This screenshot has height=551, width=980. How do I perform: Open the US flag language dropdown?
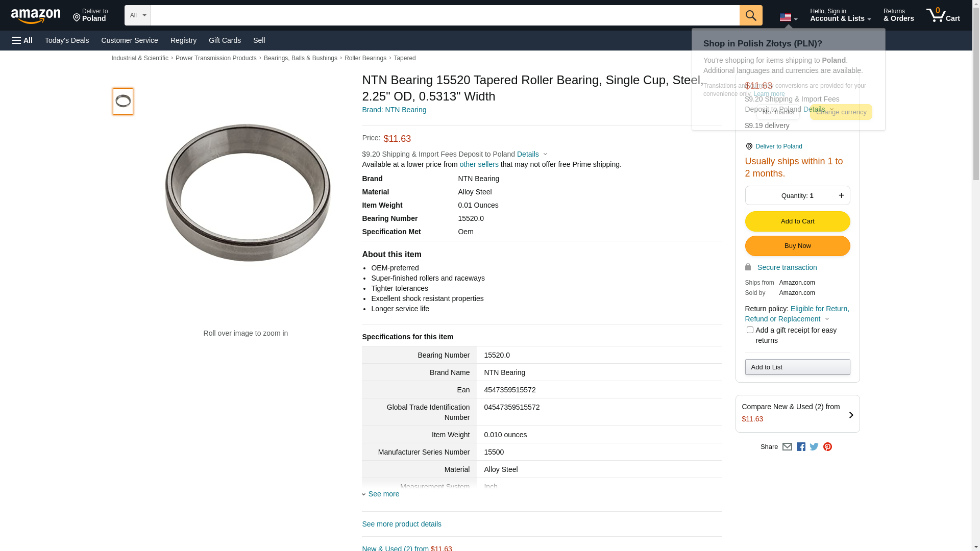[x=788, y=18]
